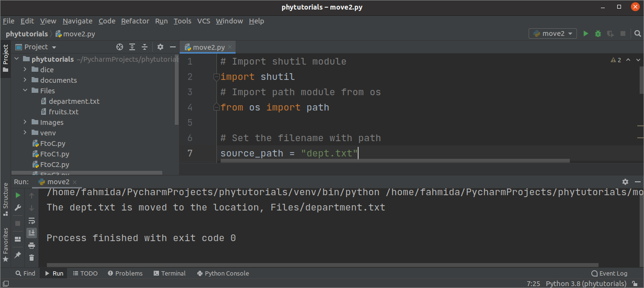Select opened file in Project view via crosshair icon

click(x=119, y=47)
